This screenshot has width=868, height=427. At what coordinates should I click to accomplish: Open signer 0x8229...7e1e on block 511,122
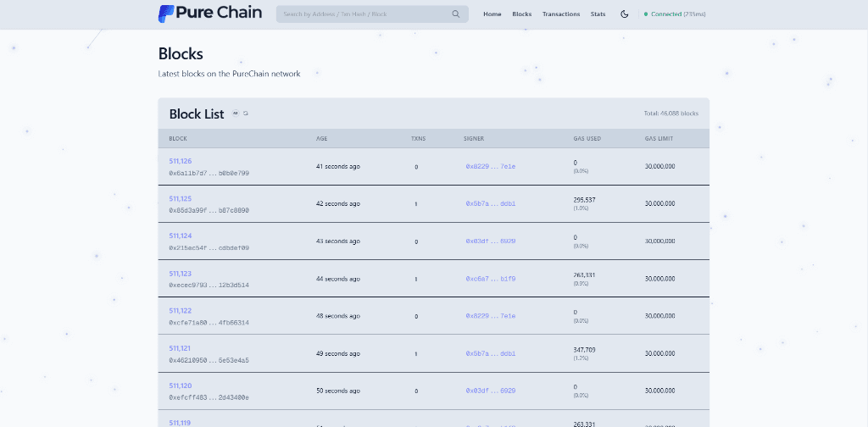(491, 316)
